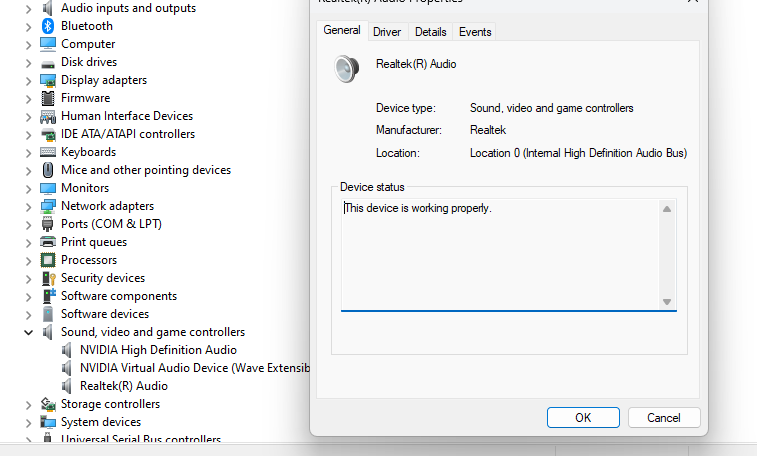Click the Processors category icon
This screenshot has width=757, height=456.
48,260
